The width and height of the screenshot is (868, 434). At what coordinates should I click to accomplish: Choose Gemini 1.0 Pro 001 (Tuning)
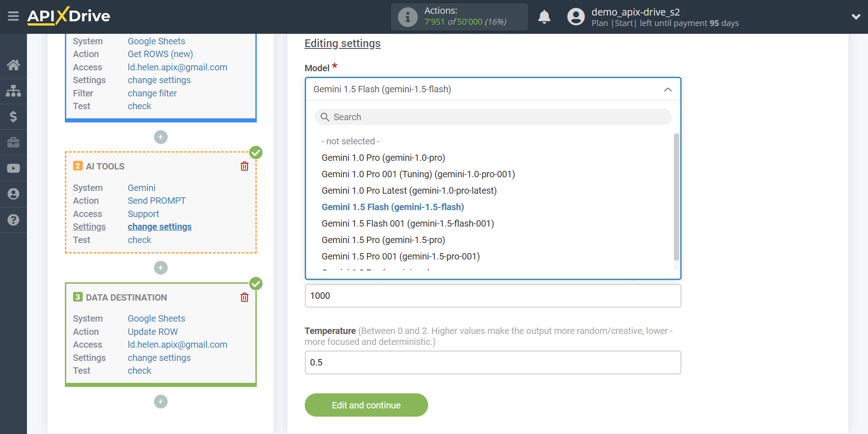pos(418,174)
